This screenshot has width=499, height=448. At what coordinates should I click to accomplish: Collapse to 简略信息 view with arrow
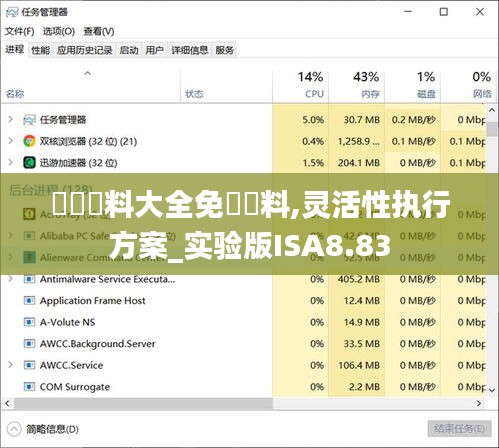(x=14, y=429)
